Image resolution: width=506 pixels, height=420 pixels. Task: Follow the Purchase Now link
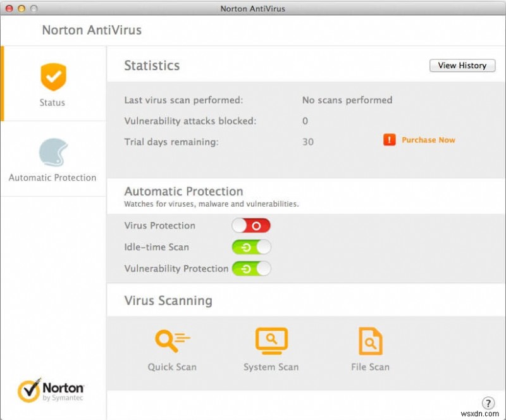pos(428,140)
